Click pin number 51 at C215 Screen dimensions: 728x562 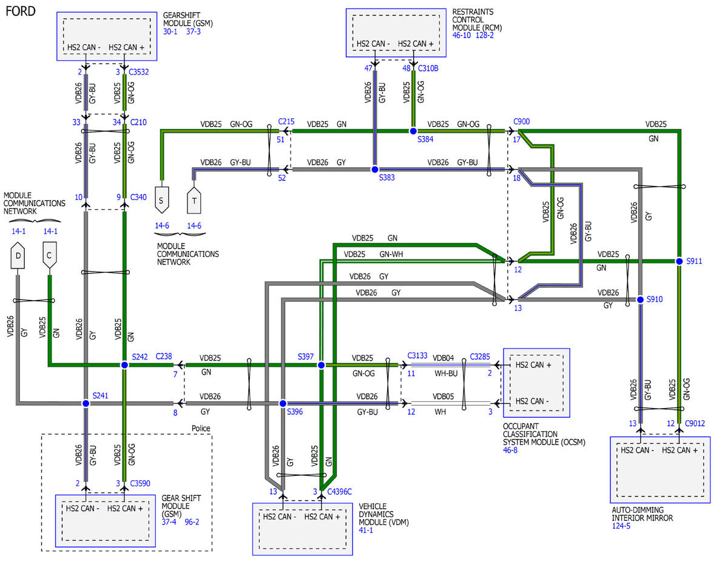click(281, 139)
